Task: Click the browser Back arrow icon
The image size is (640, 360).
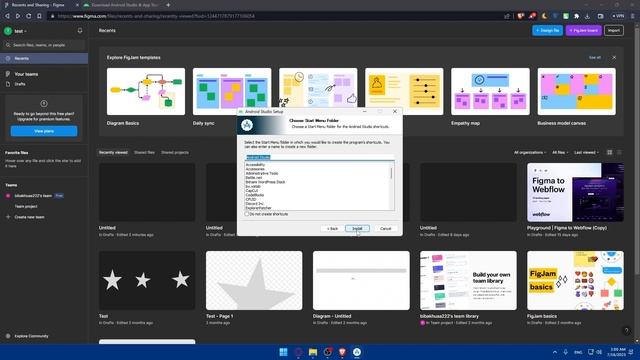Action: [x=7, y=16]
